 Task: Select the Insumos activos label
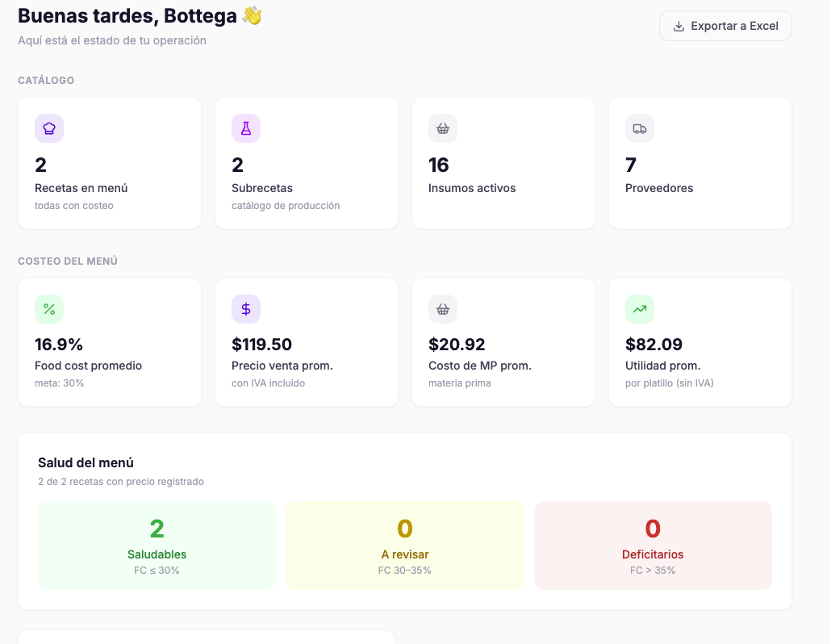point(472,188)
